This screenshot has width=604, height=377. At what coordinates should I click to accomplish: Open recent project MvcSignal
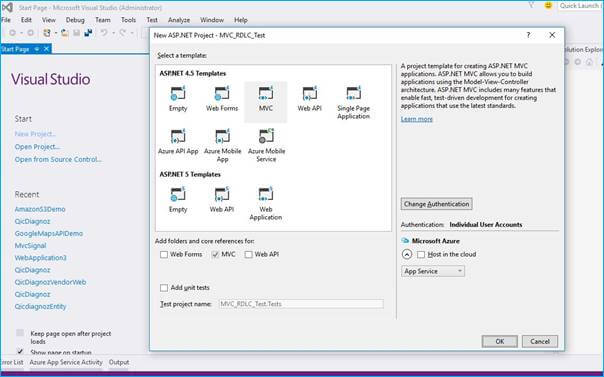(30, 246)
